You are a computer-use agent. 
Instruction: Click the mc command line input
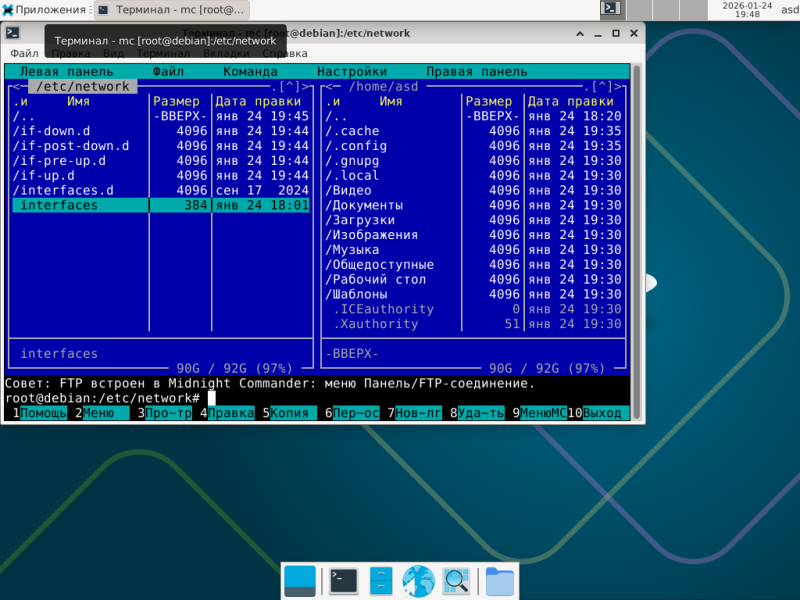416,398
